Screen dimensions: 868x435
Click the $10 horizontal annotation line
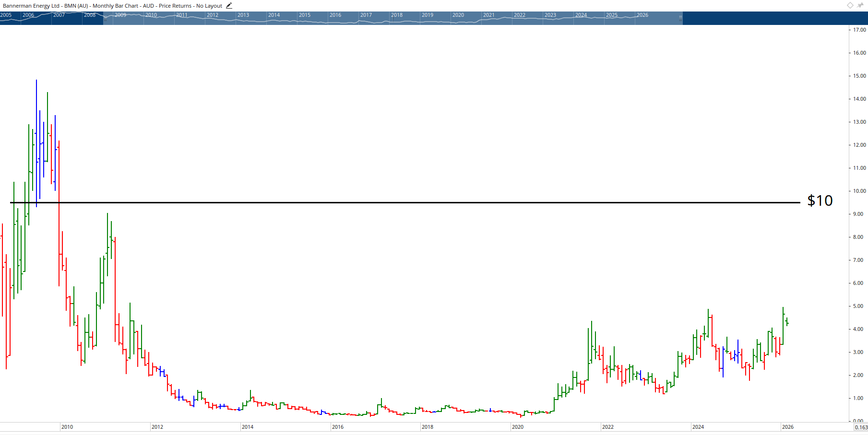(384, 202)
